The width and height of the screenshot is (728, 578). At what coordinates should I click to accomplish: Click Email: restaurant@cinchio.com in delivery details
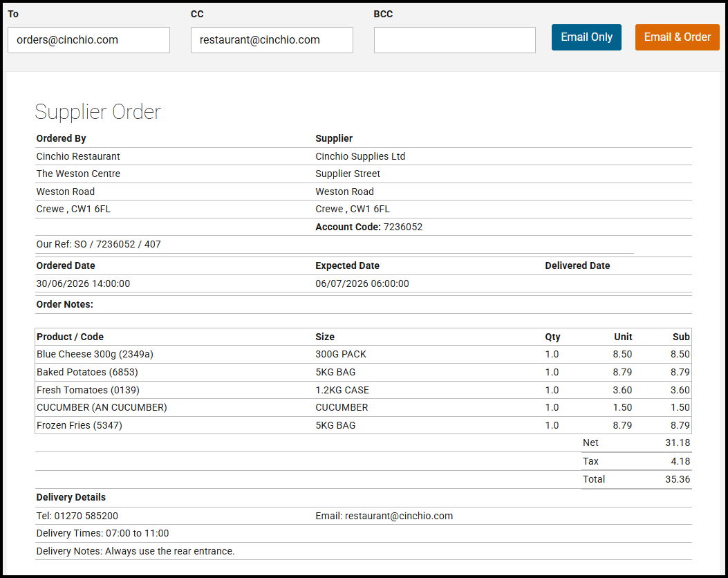click(x=384, y=516)
